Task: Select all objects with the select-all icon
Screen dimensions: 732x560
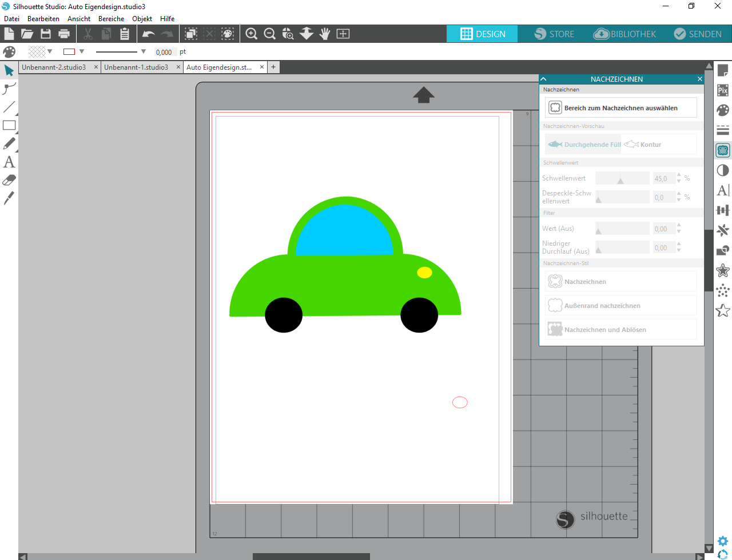Action: 191,34
